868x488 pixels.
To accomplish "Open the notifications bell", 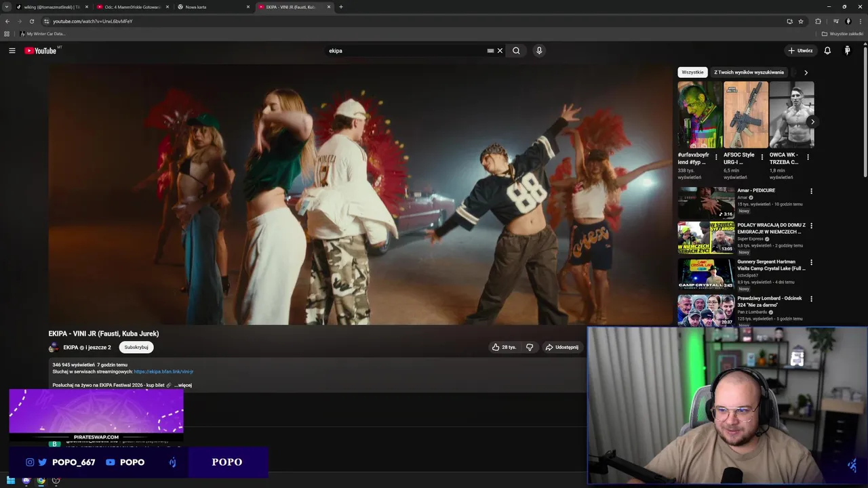I will click(x=827, y=51).
